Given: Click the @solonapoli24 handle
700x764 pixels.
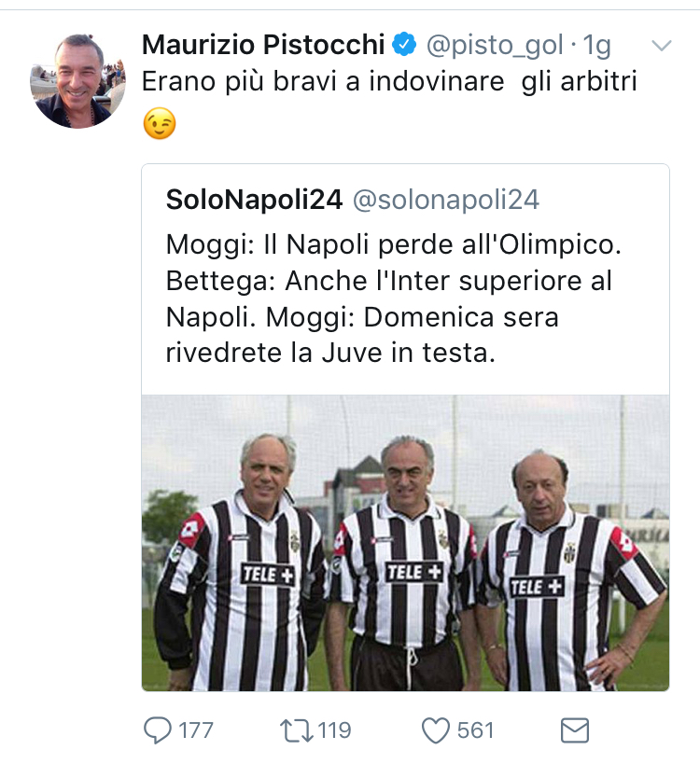Looking at the screenshot, I should tap(447, 199).
